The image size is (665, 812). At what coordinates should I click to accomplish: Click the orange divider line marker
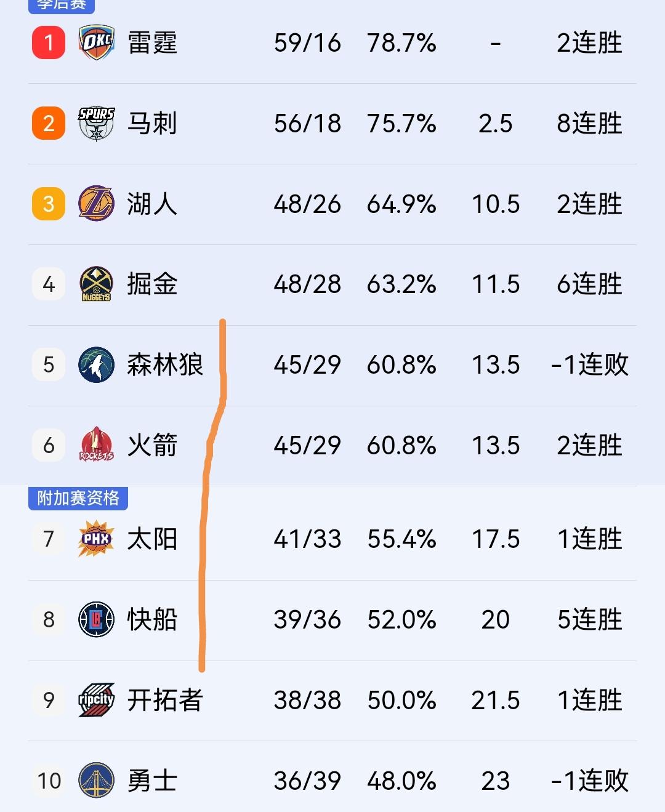click(x=214, y=492)
